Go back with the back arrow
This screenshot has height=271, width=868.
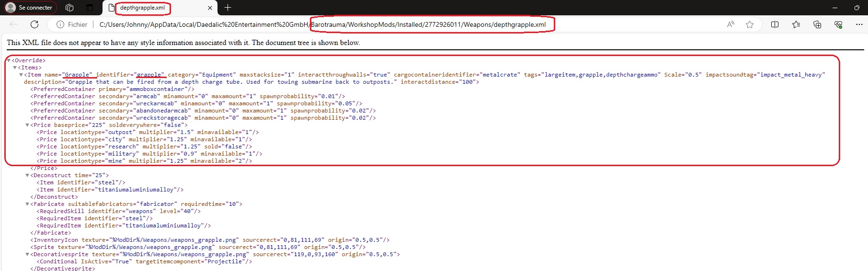click(x=13, y=24)
